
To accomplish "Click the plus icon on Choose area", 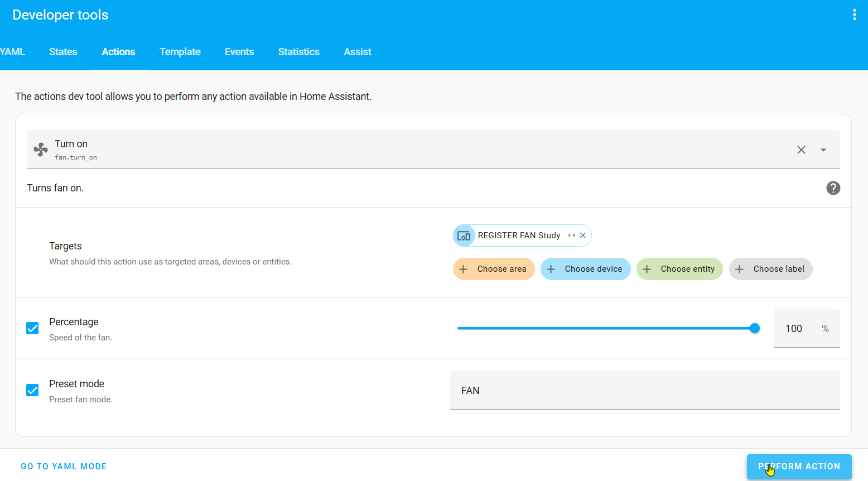I will pos(464,269).
